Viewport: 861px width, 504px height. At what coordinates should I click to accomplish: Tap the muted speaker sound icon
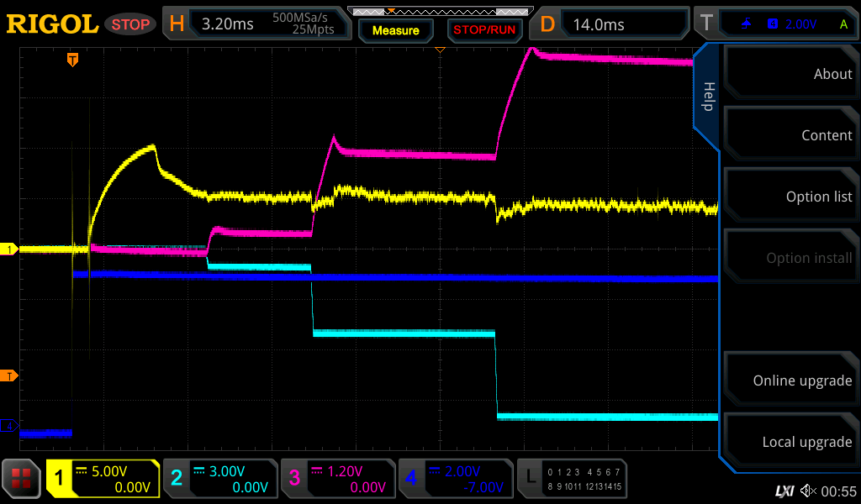(808, 491)
